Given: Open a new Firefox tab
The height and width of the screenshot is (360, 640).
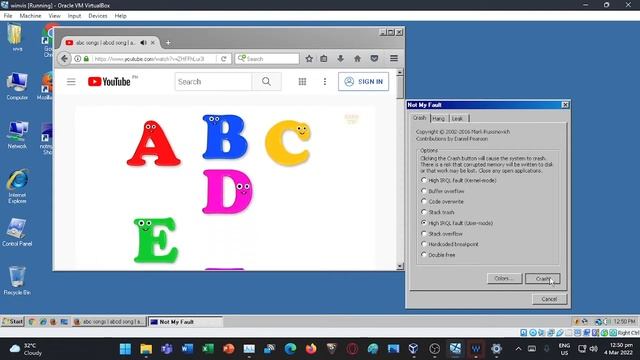Looking at the screenshot, I should pos(168,42).
